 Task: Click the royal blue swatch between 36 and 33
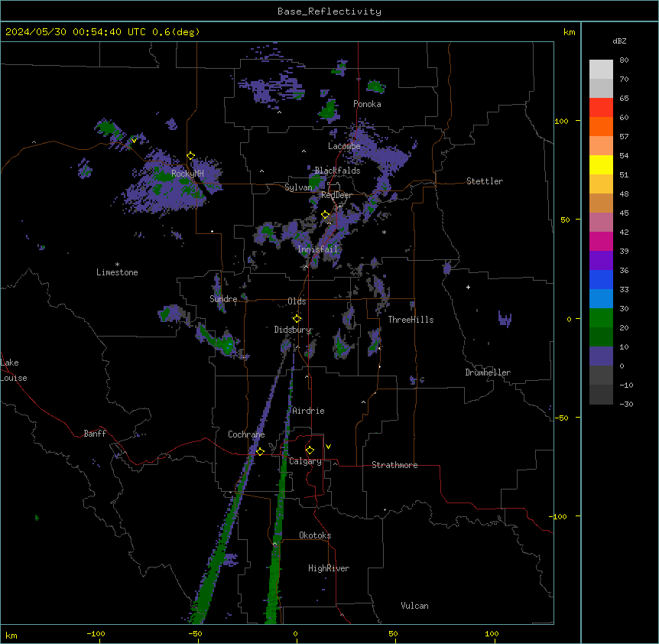601,279
